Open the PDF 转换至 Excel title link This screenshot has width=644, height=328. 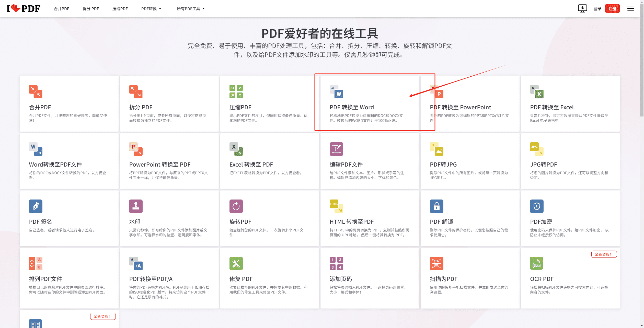tap(552, 107)
